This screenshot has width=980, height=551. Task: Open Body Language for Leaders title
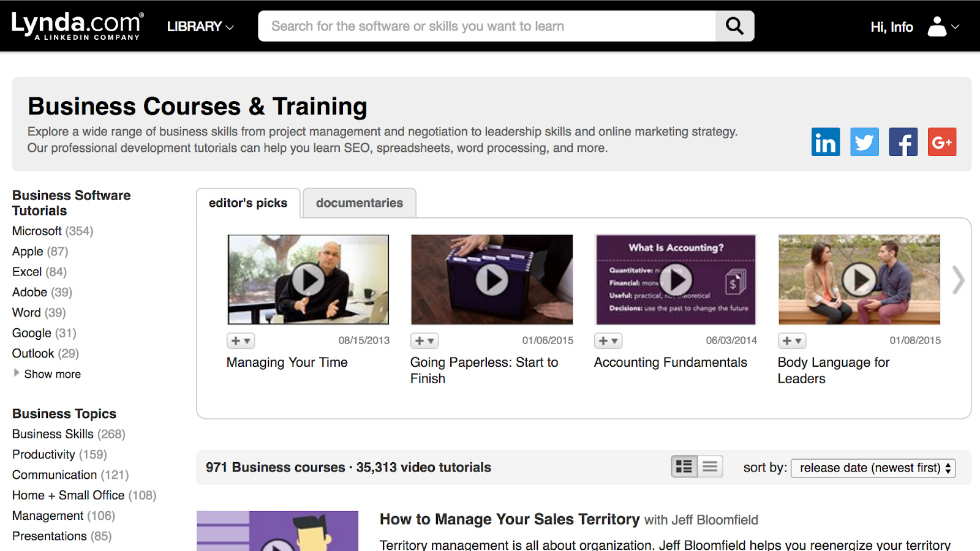[x=834, y=370]
